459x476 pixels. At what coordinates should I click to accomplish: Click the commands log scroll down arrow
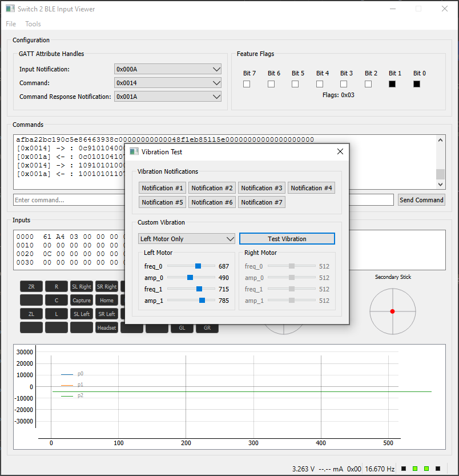tap(441, 184)
